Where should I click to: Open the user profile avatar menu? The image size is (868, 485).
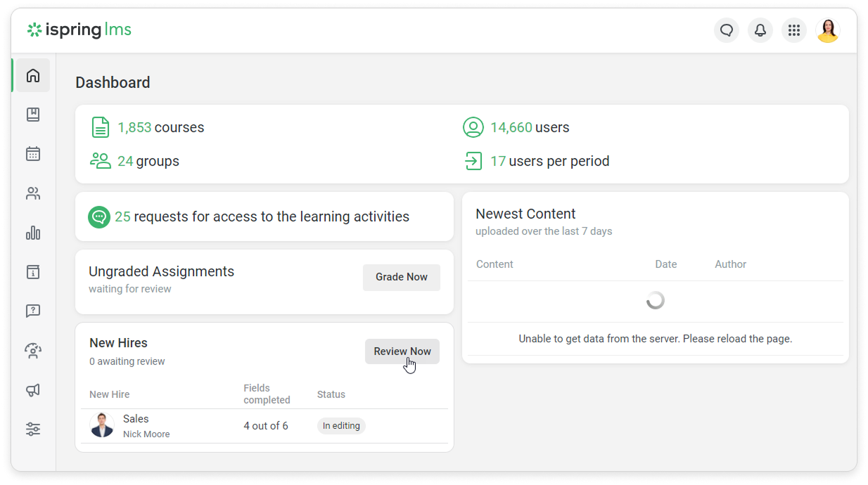tap(828, 30)
